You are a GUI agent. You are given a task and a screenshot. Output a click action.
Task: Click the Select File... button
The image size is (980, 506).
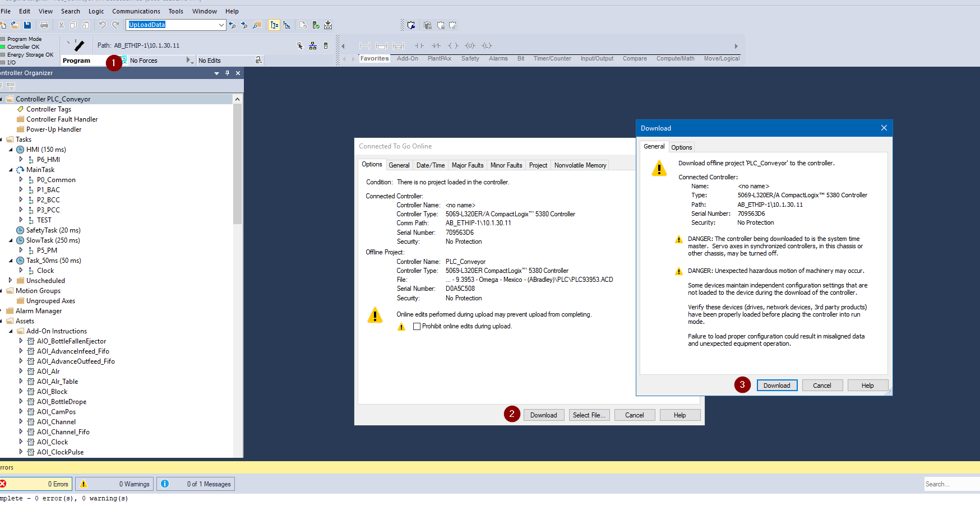coord(589,415)
